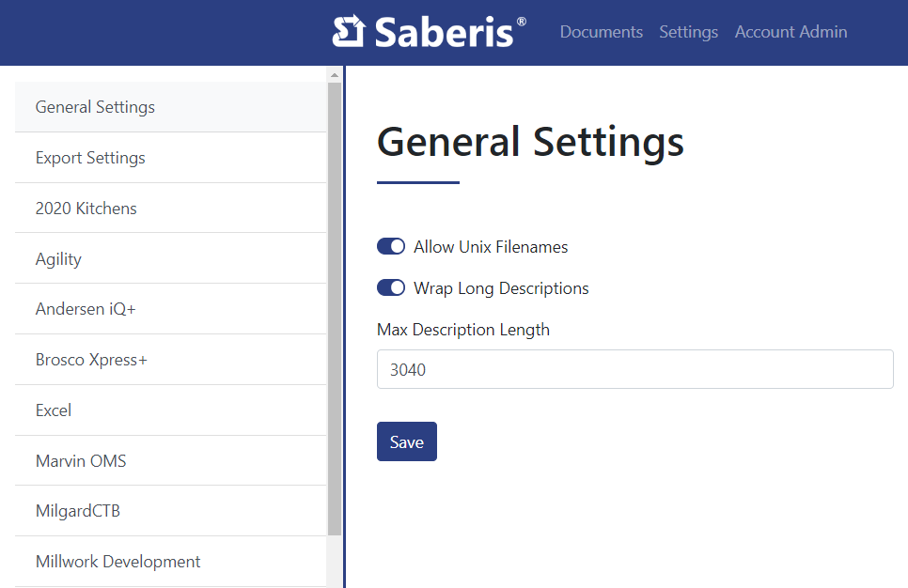This screenshot has width=908, height=588.
Task: Open Andersen iQ+ settings
Action: [x=86, y=308]
